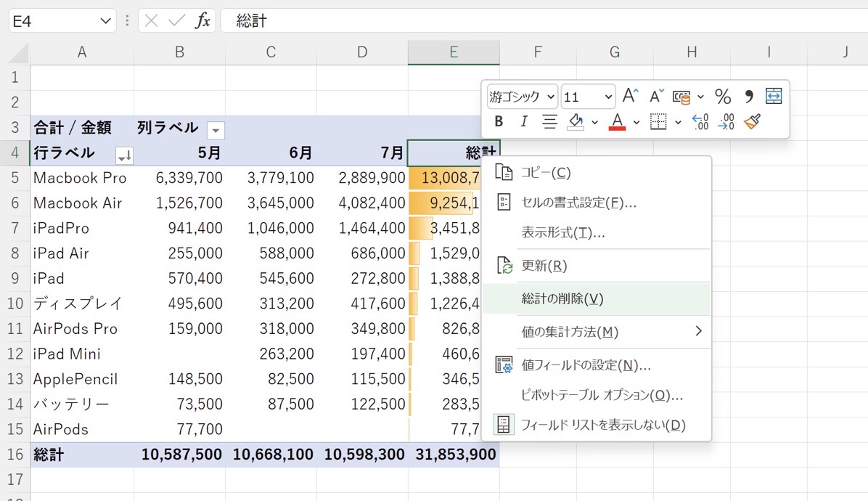Select row 10 header

(15, 304)
